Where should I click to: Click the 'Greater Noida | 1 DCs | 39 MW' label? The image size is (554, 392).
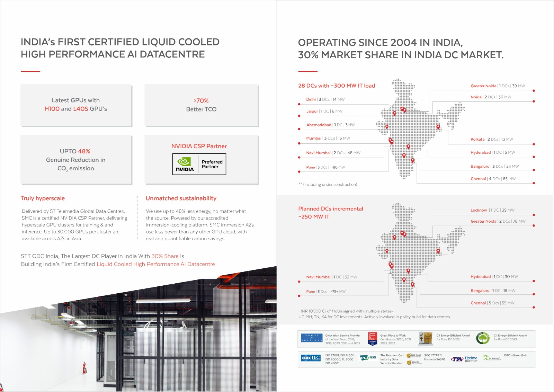coord(498,86)
